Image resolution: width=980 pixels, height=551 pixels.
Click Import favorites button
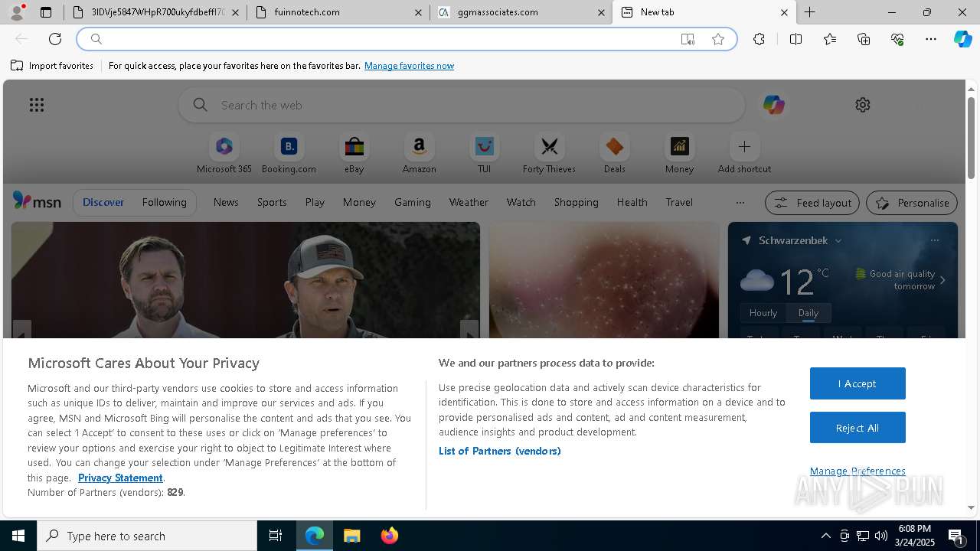52,66
